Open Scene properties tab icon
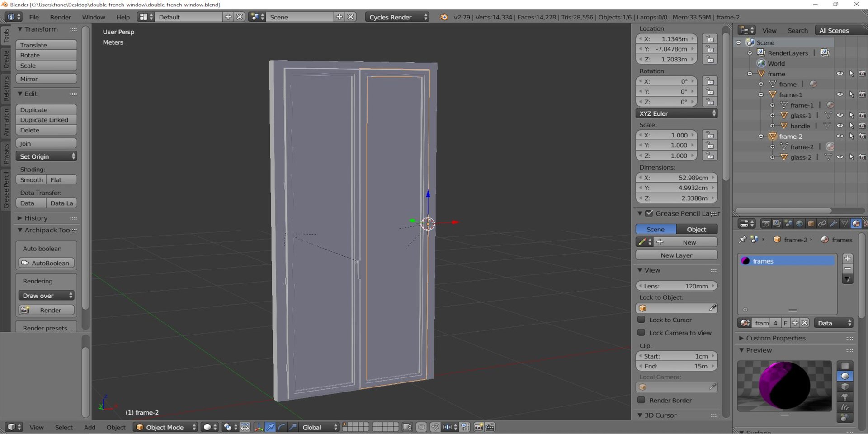The image size is (868, 434). pyautogui.click(x=788, y=224)
